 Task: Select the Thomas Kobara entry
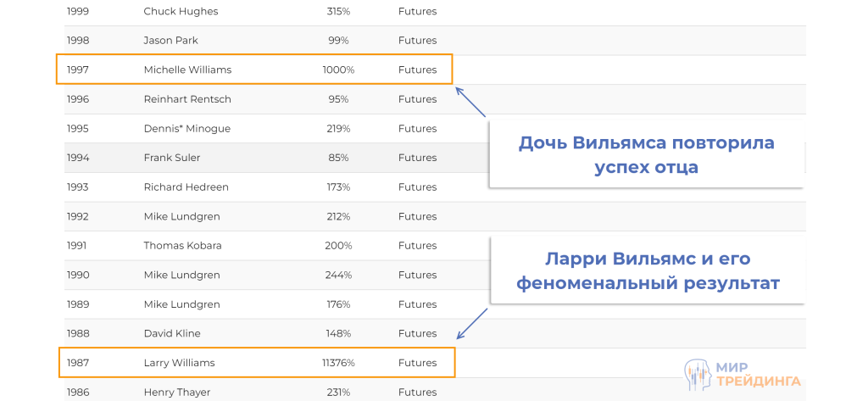(x=182, y=246)
